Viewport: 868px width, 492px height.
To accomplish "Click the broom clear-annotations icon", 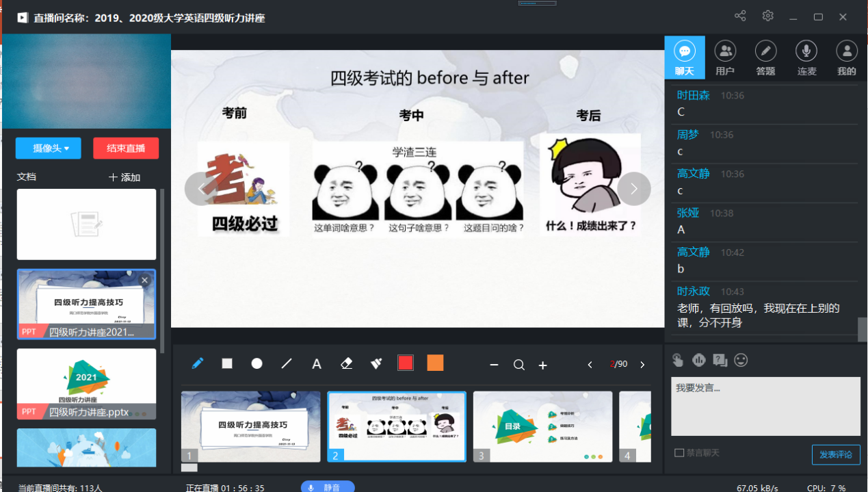I will [x=376, y=363].
